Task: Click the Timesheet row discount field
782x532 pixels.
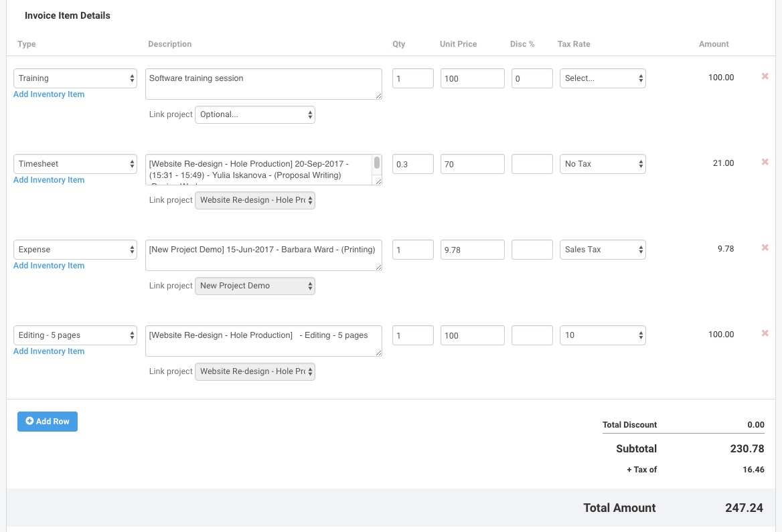Action: click(532, 164)
